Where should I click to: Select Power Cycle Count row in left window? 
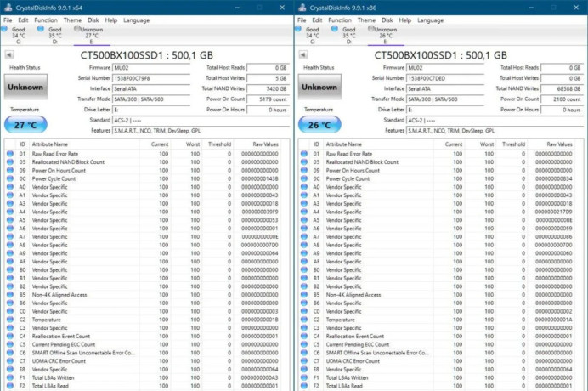pyautogui.click(x=144, y=178)
